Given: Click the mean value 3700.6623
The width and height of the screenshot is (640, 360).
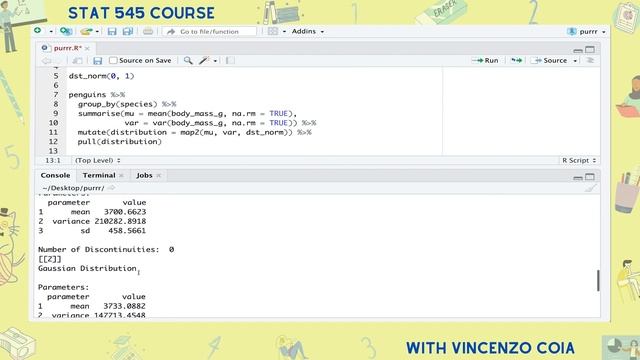Looking at the screenshot, I should [x=125, y=212].
